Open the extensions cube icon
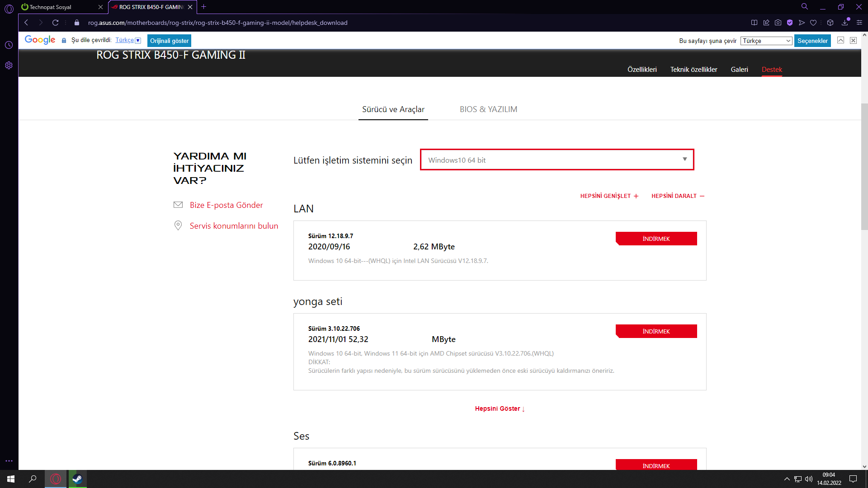The image size is (868, 488). pos(830,23)
